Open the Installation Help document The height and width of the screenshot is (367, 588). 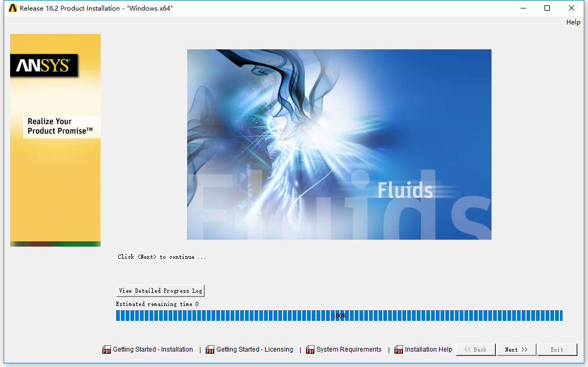click(x=428, y=349)
